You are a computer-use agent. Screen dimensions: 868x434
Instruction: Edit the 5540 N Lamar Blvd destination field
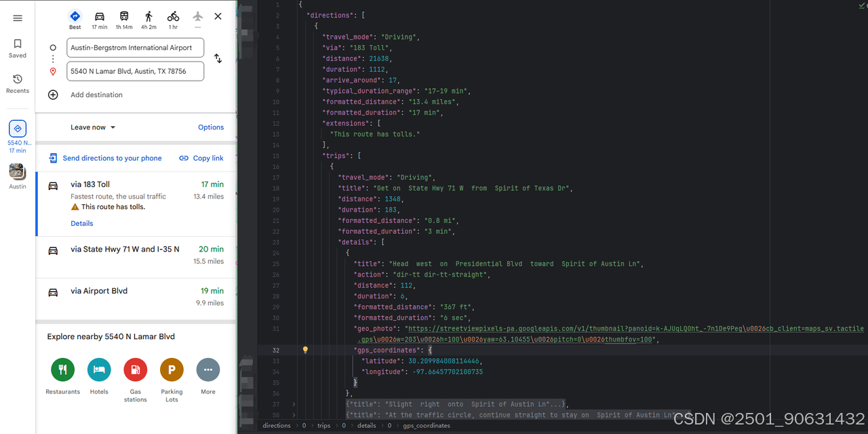(136, 71)
